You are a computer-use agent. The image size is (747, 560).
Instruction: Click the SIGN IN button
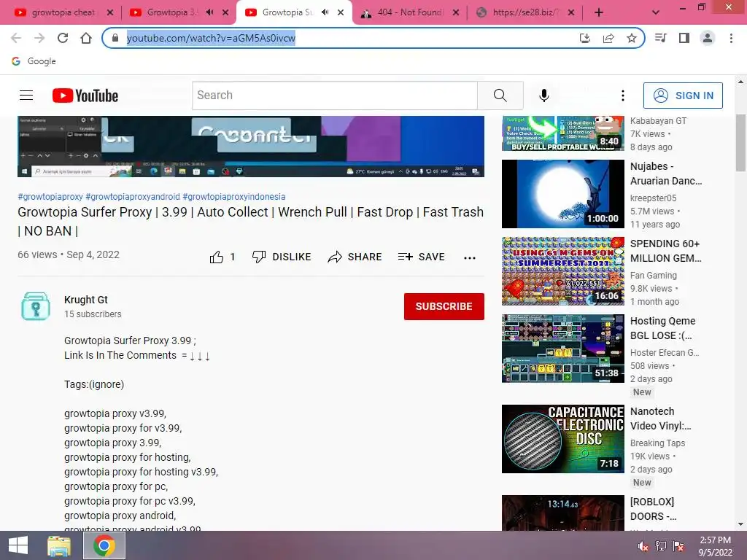click(x=683, y=96)
